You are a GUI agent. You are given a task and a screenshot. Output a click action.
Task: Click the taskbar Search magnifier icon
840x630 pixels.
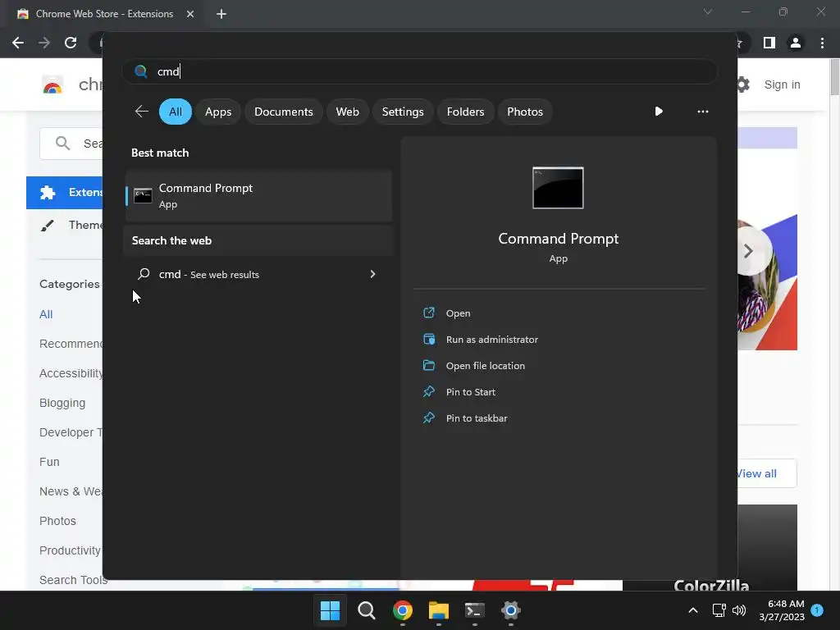[367, 610]
